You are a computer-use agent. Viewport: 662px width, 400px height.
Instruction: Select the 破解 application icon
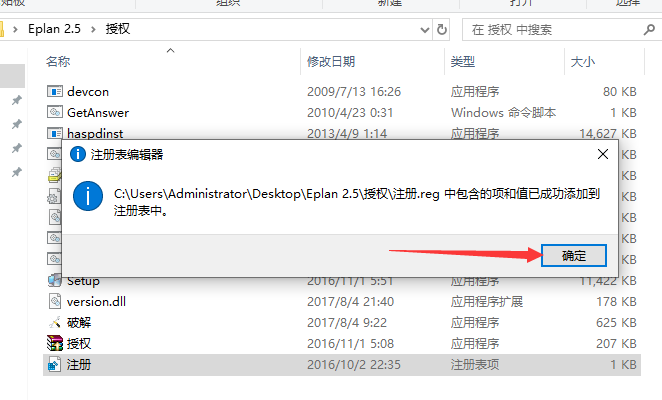click(54, 322)
